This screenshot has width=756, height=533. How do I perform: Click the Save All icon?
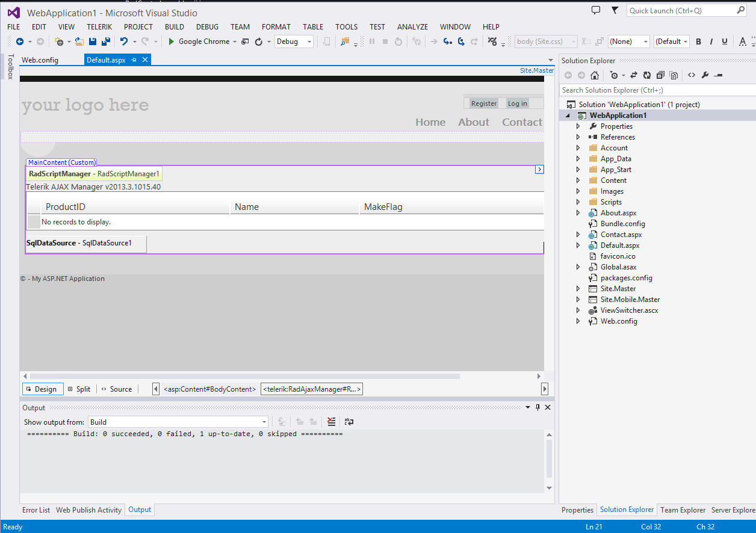click(x=106, y=42)
